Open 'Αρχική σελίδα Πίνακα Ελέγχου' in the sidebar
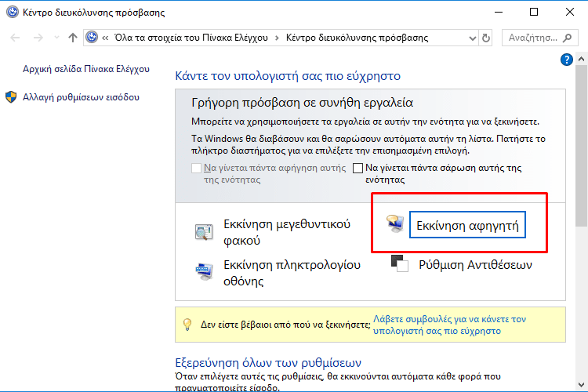The width and height of the screenshot is (588, 392). [x=86, y=69]
